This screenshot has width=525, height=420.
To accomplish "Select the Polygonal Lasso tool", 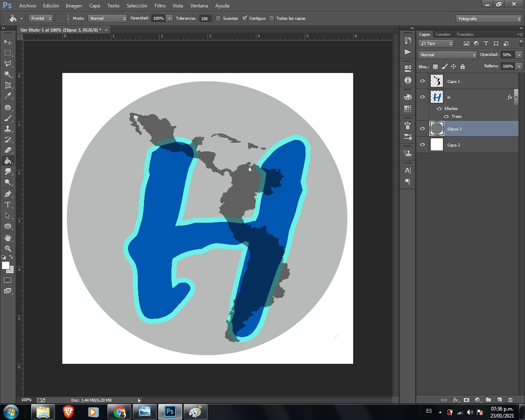I will (x=8, y=64).
